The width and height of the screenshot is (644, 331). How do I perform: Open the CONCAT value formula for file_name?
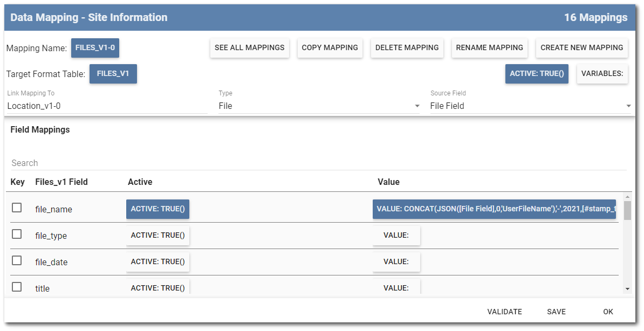494,209
